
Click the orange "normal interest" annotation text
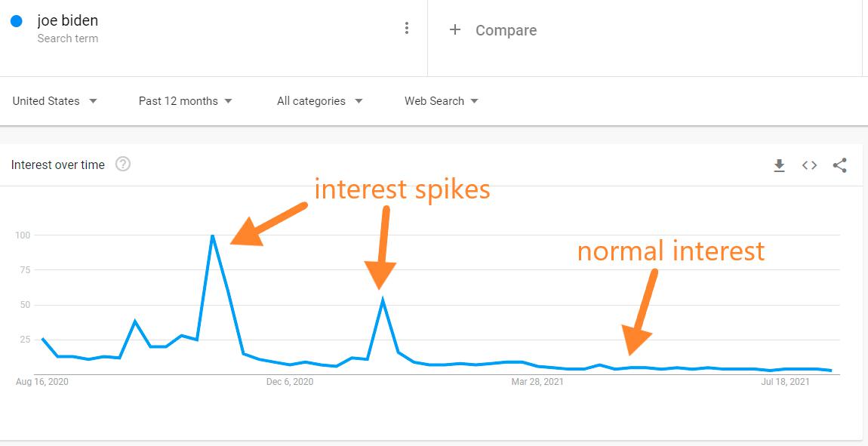coord(671,251)
